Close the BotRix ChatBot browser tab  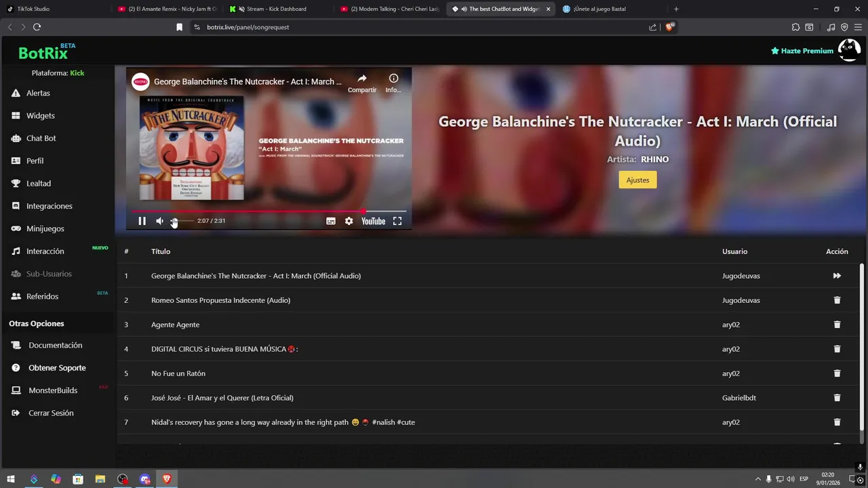click(x=548, y=9)
